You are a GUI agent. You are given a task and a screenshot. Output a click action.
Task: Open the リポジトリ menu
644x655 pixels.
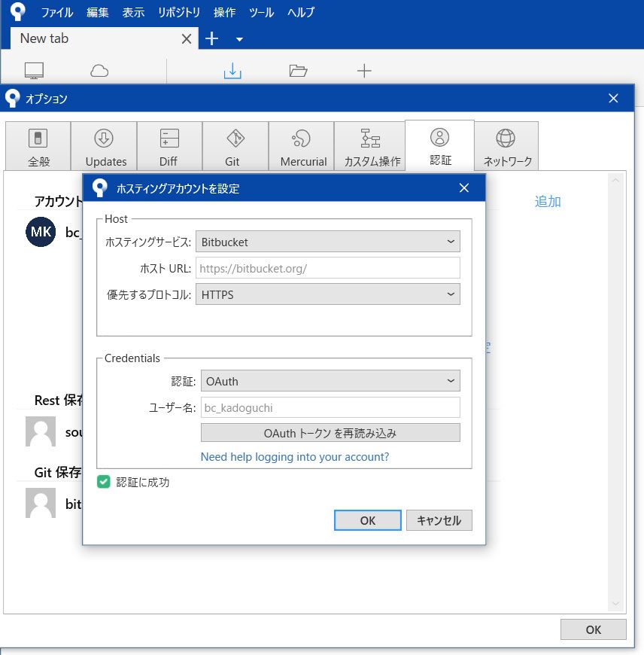click(x=179, y=12)
